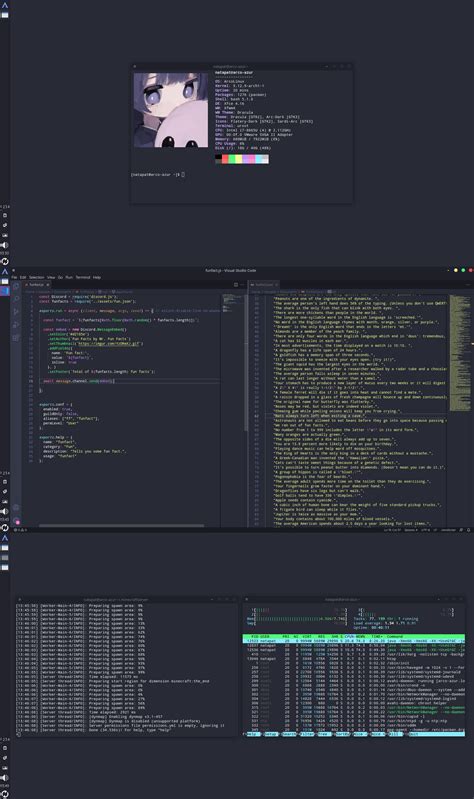The height and width of the screenshot is (799, 474).
Task: Sort htop by the CPU% column header
Action: 349,636
